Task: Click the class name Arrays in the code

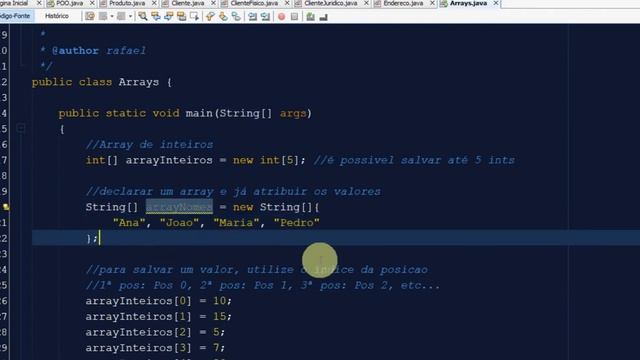Action: [x=139, y=82]
